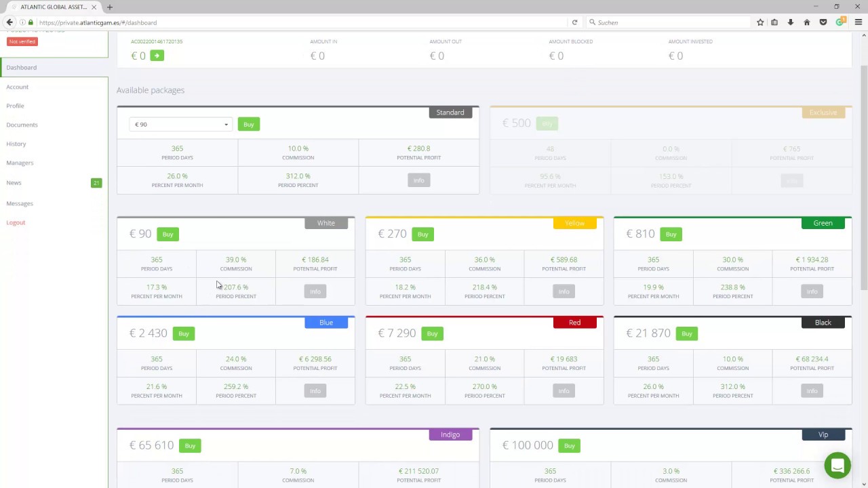The height and width of the screenshot is (488, 868).
Task: Buy the Green € 810 package
Action: coord(671,234)
